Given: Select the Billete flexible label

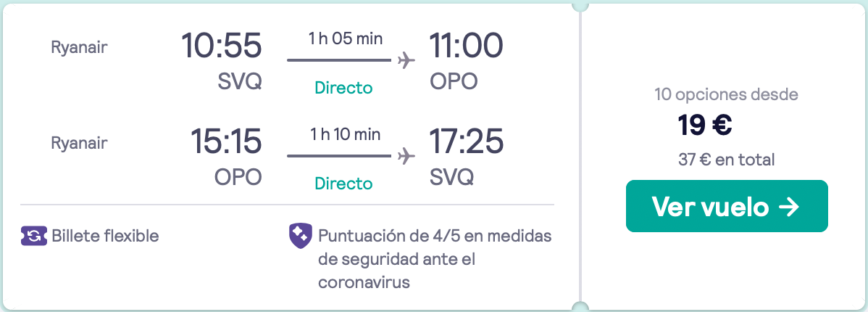Looking at the screenshot, I should (105, 236).
